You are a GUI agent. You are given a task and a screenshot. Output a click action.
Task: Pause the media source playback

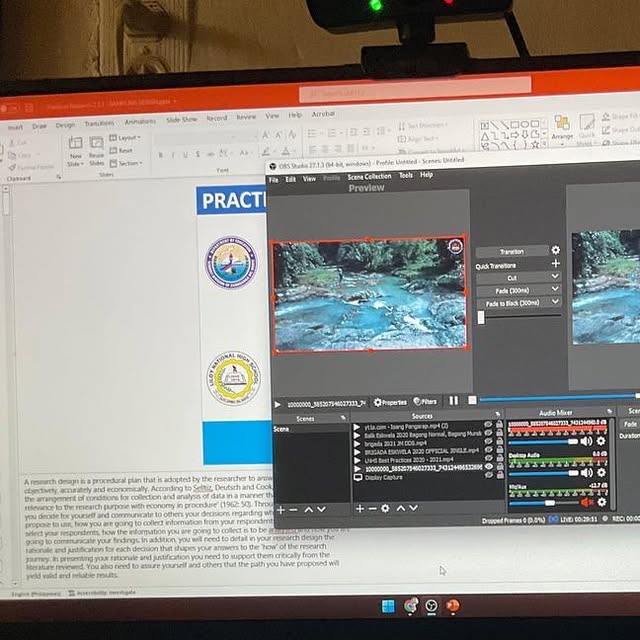tap(453, 401)
